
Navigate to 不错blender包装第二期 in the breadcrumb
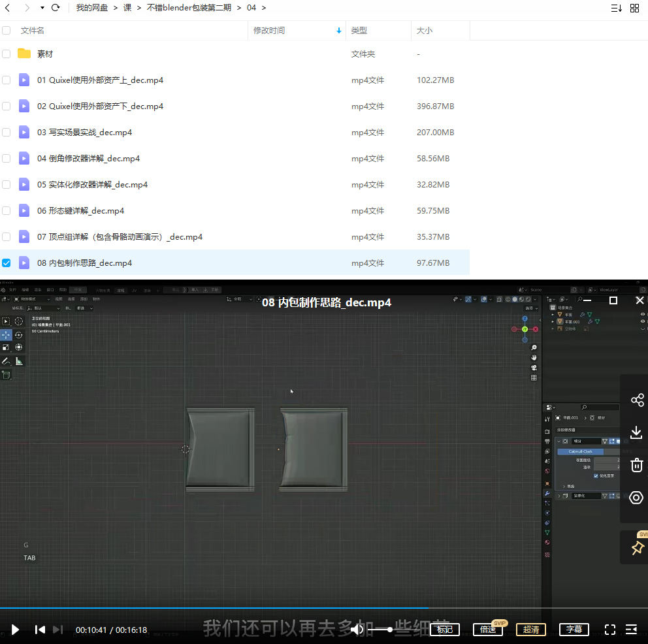pos(189,8)
